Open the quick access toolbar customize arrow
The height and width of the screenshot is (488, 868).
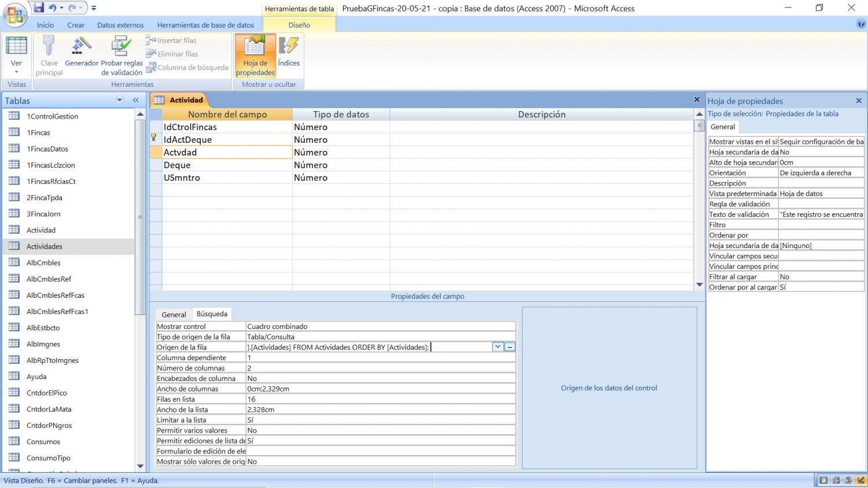point(94,8)
